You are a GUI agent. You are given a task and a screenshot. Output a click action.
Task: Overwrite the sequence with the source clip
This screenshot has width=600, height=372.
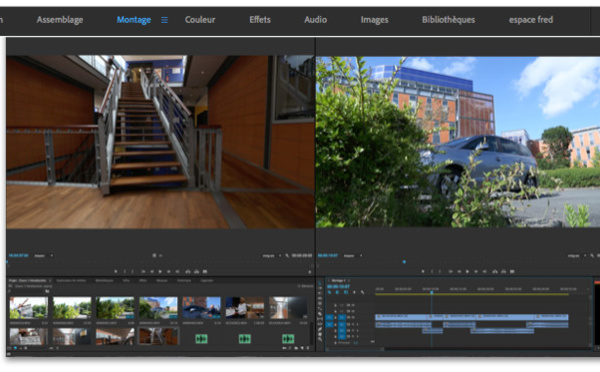[x=196, y=271]
